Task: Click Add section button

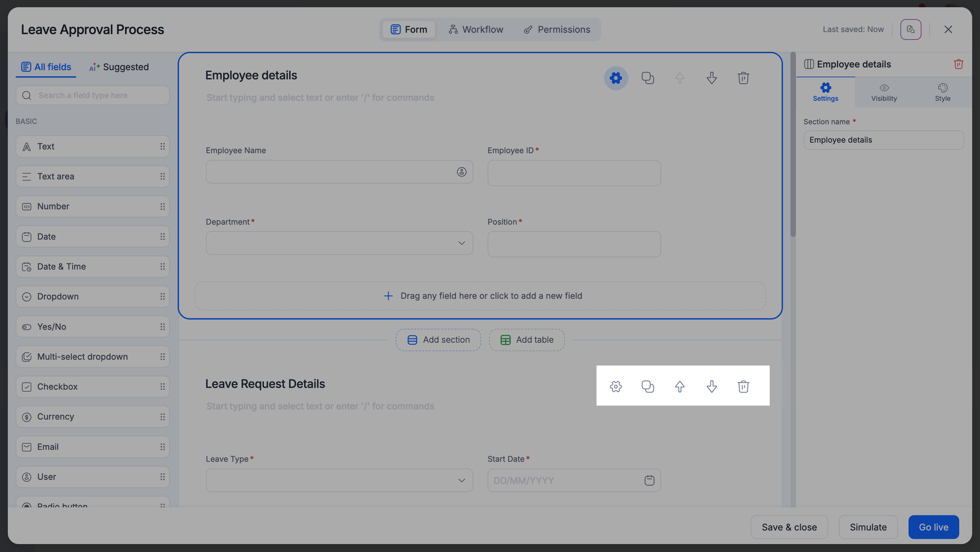Action: coord(438,340)
